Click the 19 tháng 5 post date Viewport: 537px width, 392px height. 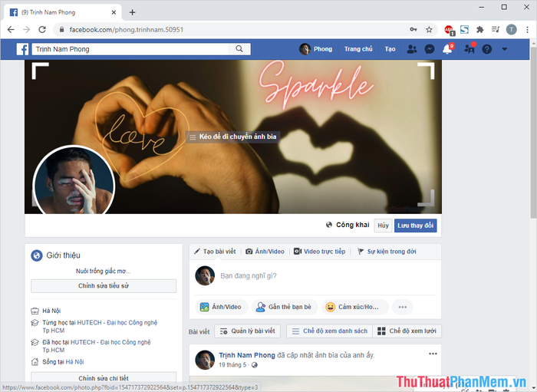[x=232, y=365]
